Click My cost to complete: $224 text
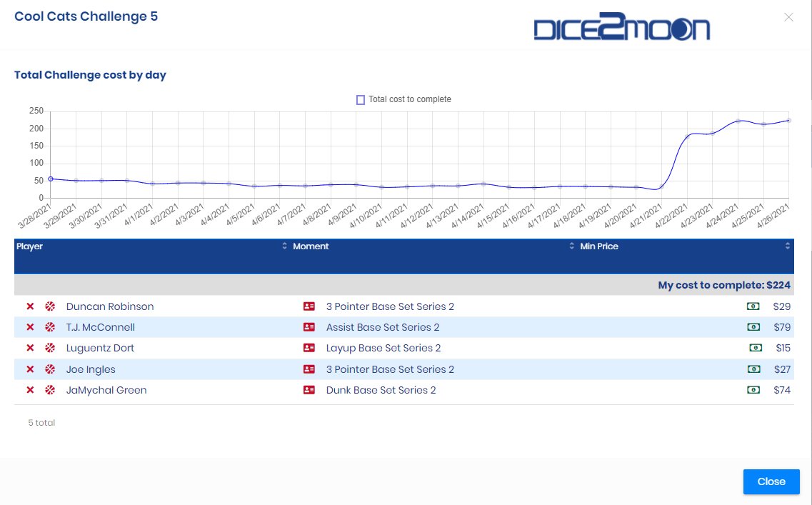The image size is (812, 505). (724, 285)
